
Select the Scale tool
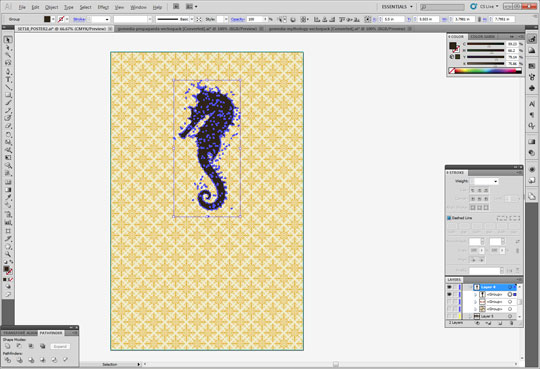tap(8, 142)
